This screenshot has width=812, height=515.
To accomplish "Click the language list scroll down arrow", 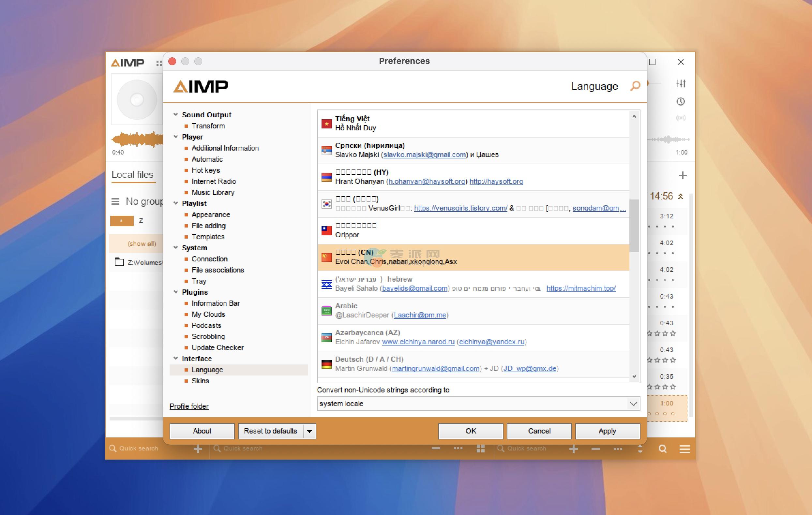I will [634, 376].
